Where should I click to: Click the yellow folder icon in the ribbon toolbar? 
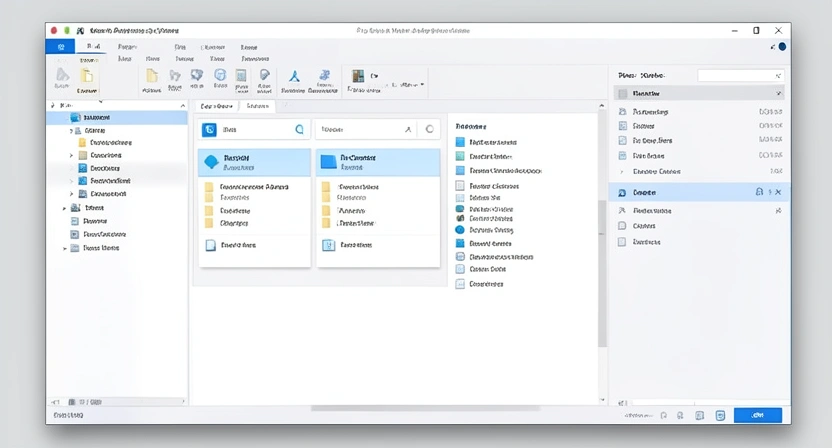pos(152,76)
